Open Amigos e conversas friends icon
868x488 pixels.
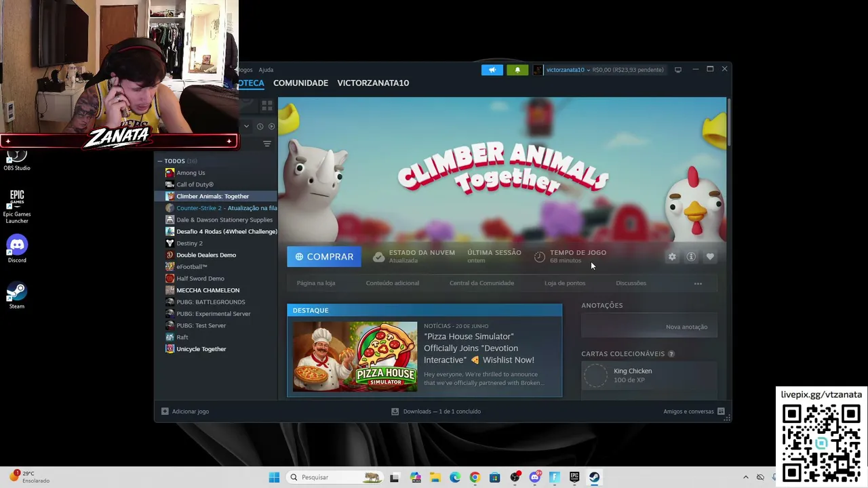click(x=721, y=411)
